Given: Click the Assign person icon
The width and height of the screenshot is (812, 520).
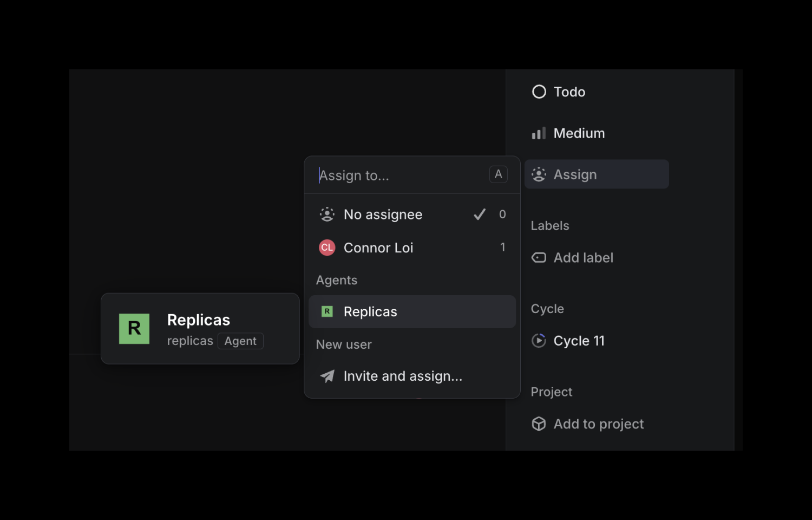Looking at the screenshot, I should click(539, 174).
